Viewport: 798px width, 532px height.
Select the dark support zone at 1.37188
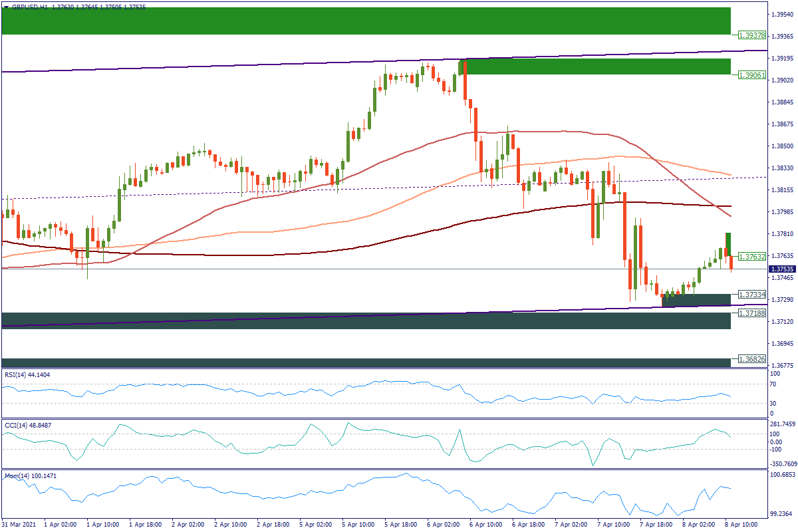coord(366,321)
